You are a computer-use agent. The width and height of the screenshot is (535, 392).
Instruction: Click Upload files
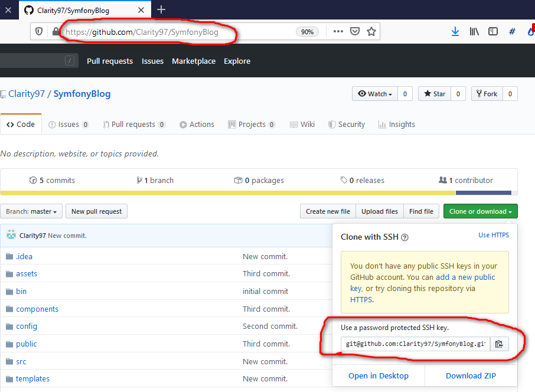[x=380, y=211]
